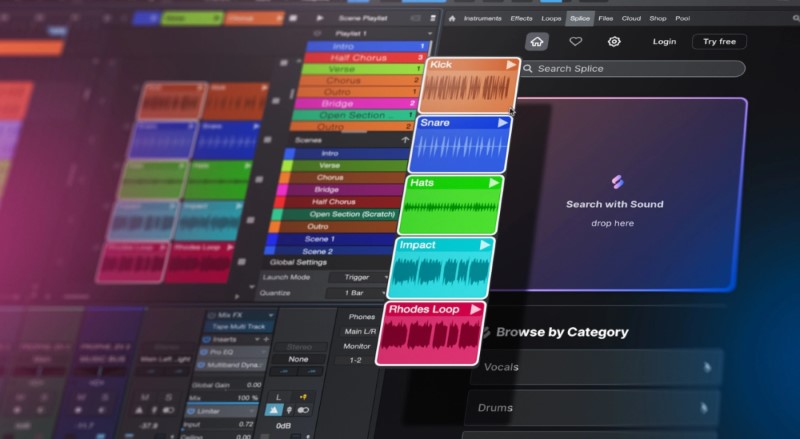Select the Half Chorus playlist entry numbered 3

(365, 58)
